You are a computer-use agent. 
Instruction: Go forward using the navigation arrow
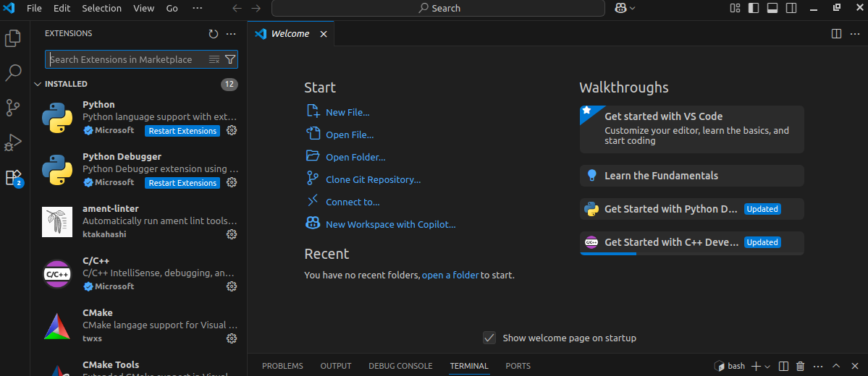[256, 8]
